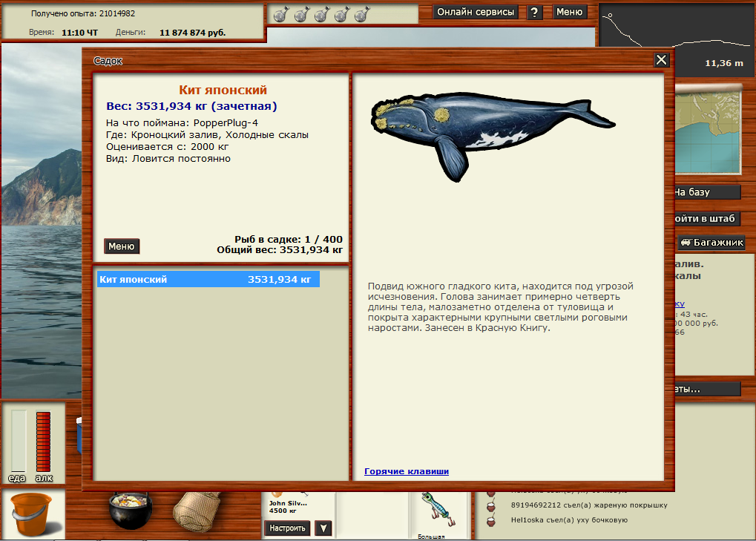This screenshot has width=756, height=541.
Task: Open the Меню button in the top bar
Action: pyautogui.click(x=569, y=12)
